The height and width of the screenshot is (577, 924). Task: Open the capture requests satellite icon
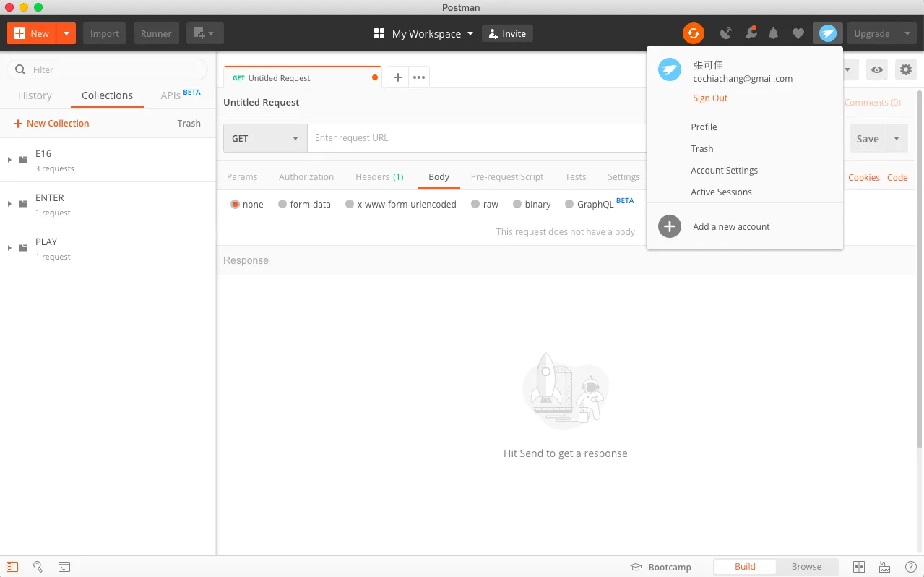point(726,33)
